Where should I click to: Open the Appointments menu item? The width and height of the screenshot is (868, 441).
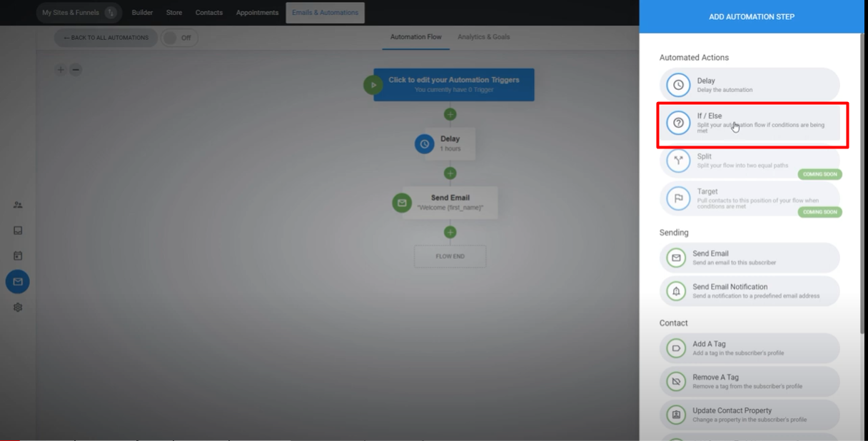(x=257, y=13)
